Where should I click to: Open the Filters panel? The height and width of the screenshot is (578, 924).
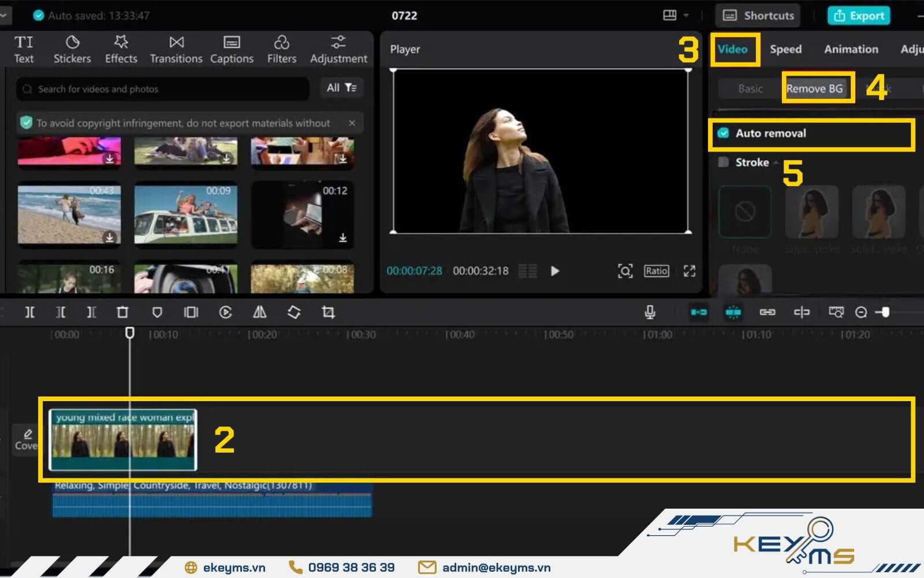point(281,49)
